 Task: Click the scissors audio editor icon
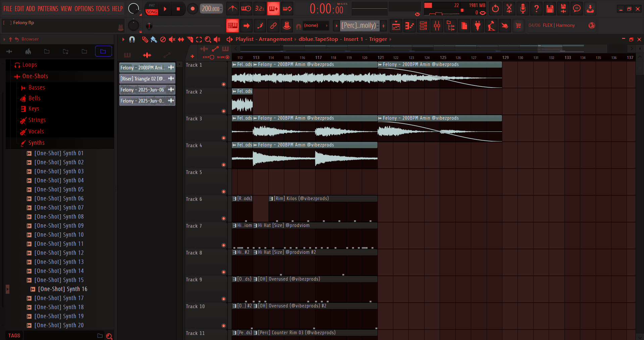509,9
